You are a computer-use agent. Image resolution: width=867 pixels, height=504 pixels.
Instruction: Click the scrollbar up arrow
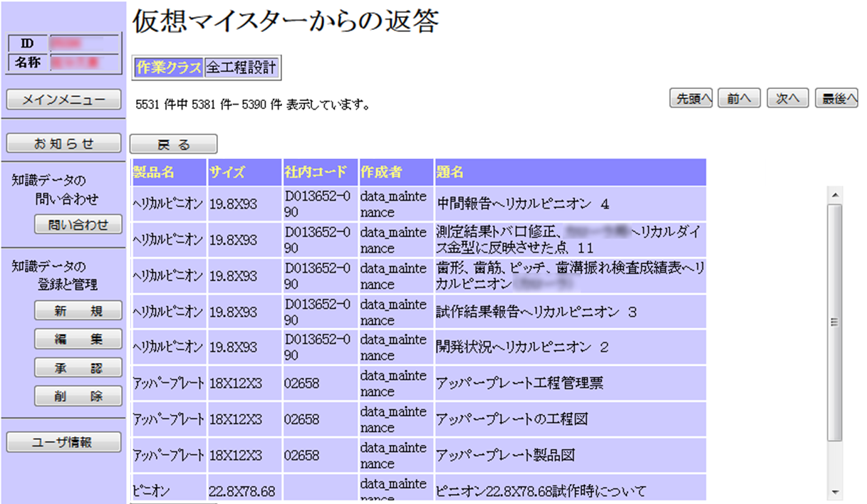835,194
